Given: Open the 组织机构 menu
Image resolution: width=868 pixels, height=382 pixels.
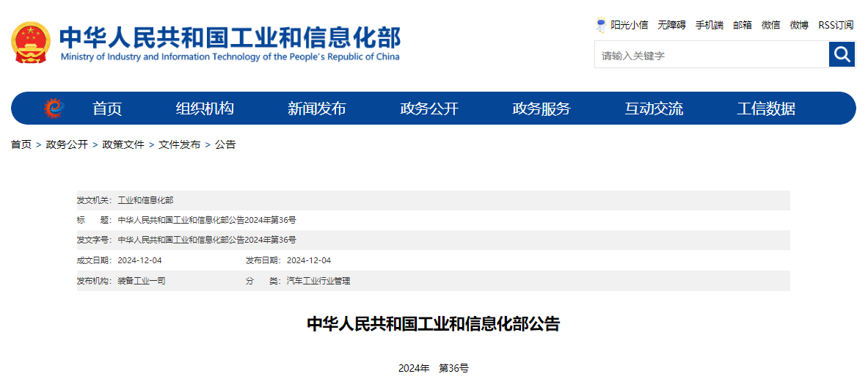Looking at the screenshot, I should coord(205,109).
